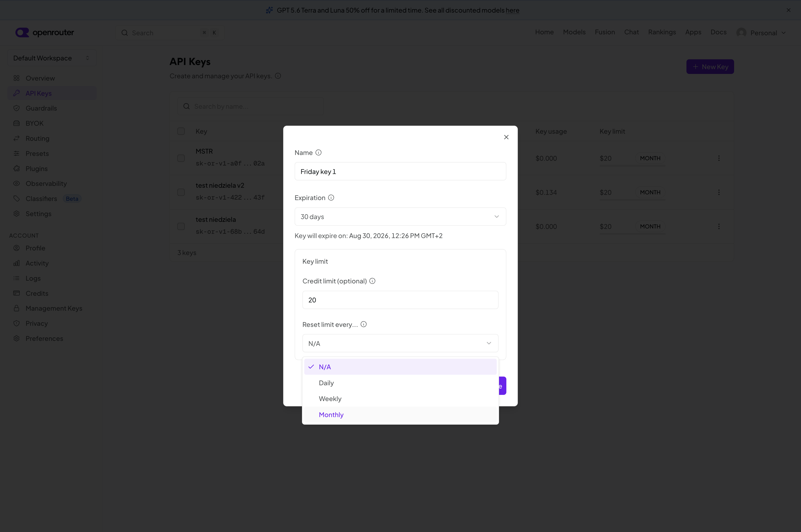Select the test niedziela v2 checkbox
Screen dimensions: 801x532
181,192
